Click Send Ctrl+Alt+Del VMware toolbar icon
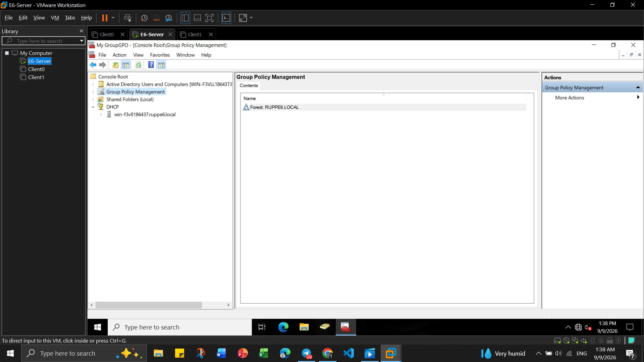 pos(127,18)
